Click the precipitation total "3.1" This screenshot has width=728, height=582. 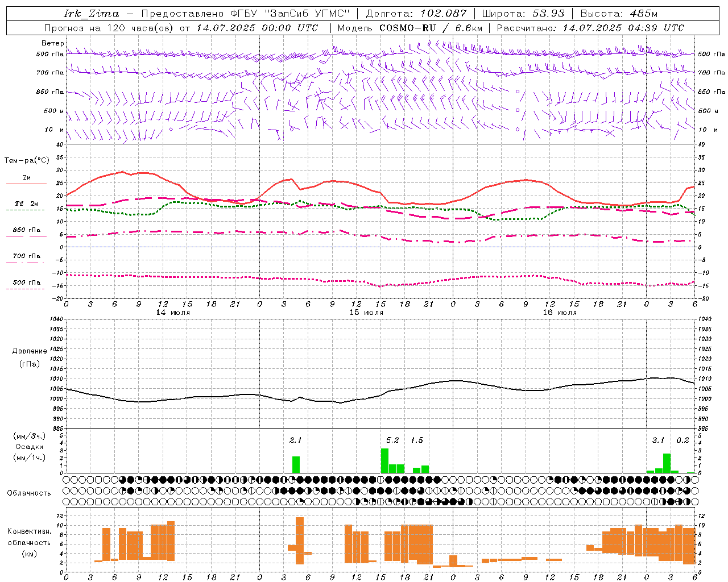(x=658, y=440)
